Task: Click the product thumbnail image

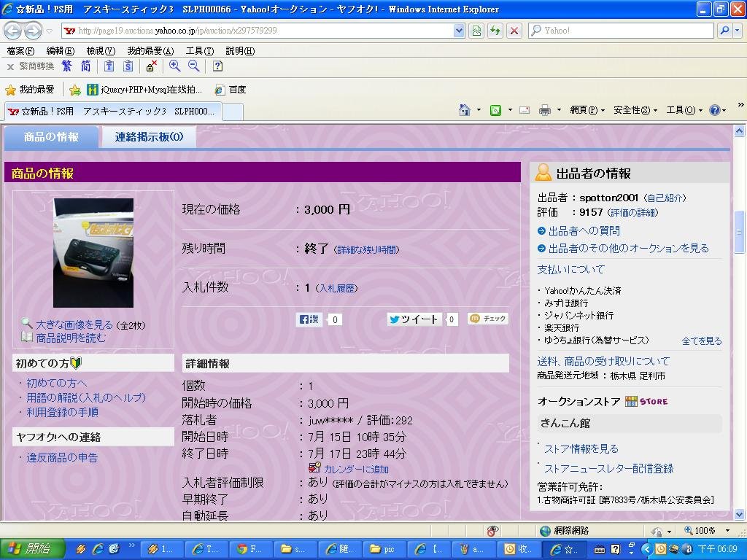Action: point(93,253)
